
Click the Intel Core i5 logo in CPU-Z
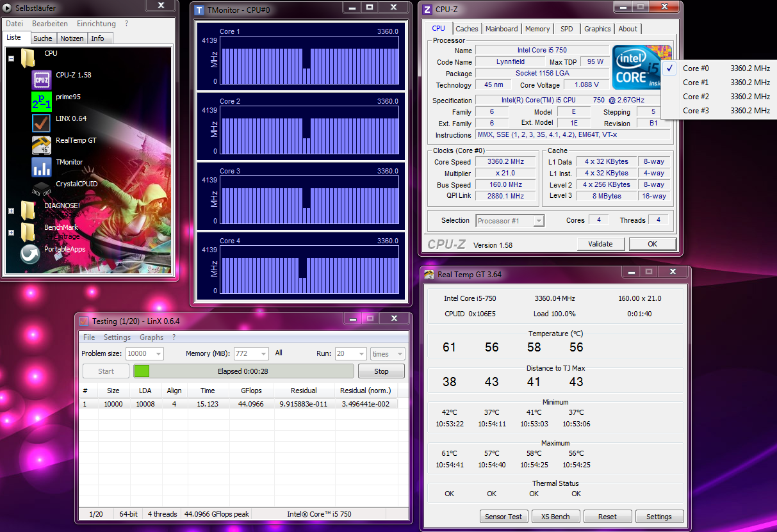[642, 67]
